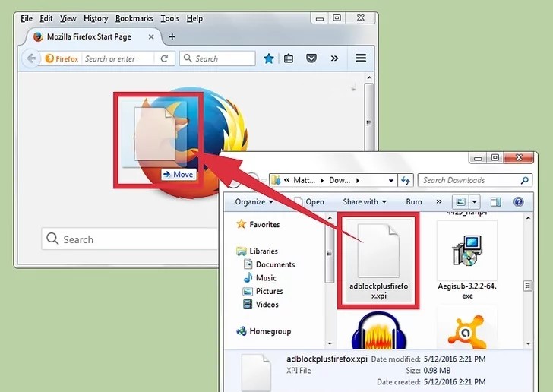Image resolution: width=553 pixels, height=392 pixels.
Task: Bookmark this page with the star icon
Action: click(x=269, y=58)
